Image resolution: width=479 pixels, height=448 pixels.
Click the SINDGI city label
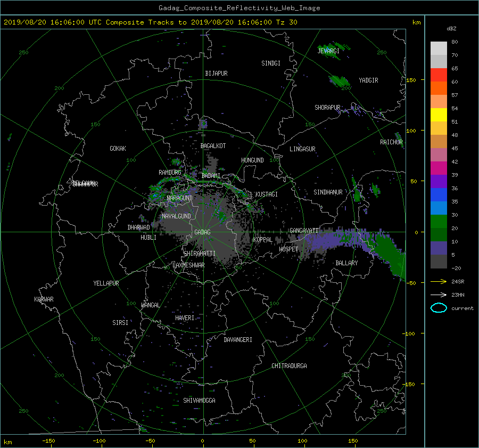[x=271, y=63]
